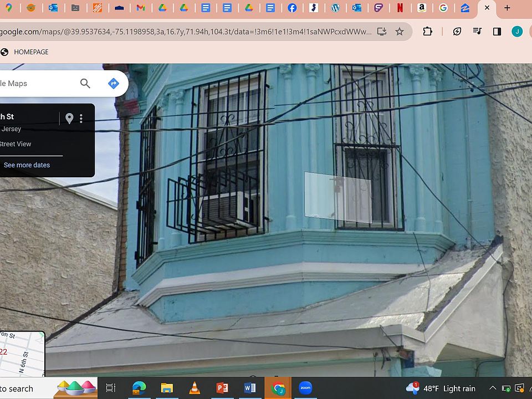Click the battery status tray icon
Image resolution: width=532 pixels, height=399 pixels.
pyautogui.click(x=506, y=388)
